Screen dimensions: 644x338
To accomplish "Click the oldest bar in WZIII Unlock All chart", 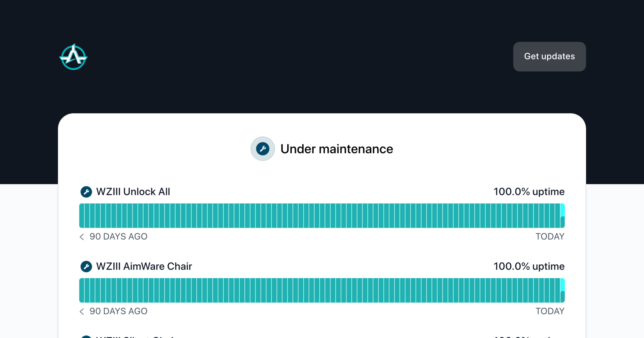I will tap(82, 216).
